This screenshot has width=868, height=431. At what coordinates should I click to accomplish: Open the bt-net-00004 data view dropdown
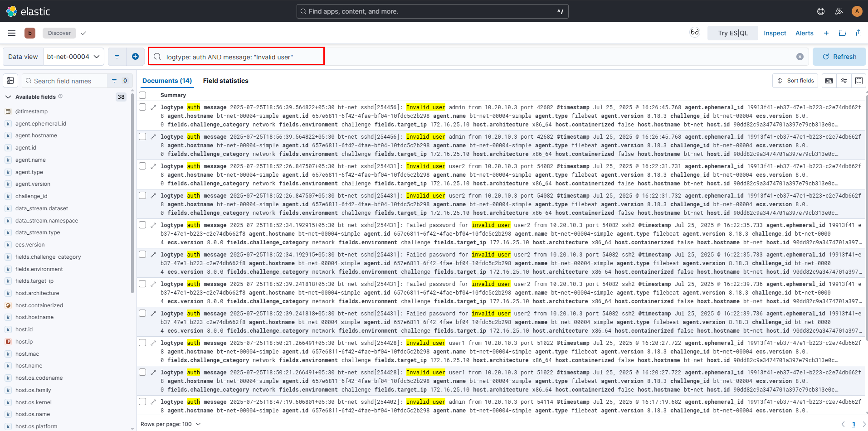[x=73, y=57]
